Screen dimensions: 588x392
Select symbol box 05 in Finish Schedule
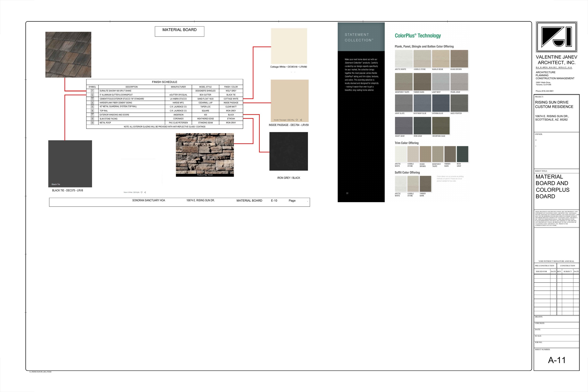click(x=92, y=107)
